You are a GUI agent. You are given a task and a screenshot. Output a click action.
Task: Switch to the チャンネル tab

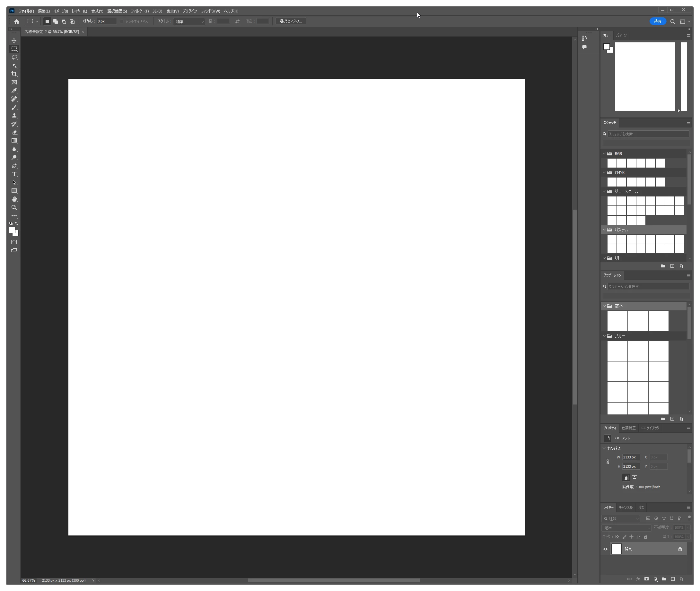pos(625,508)
